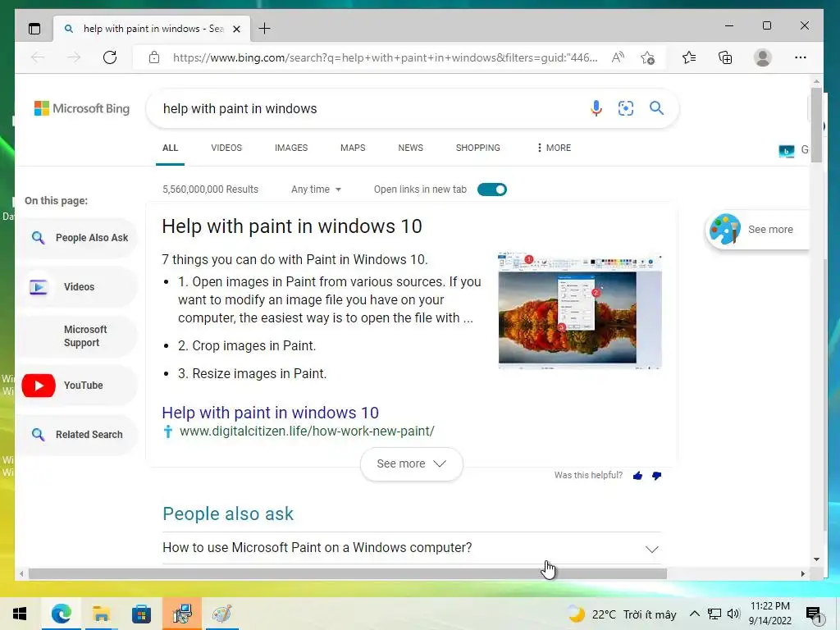Open Settings and more menu
Image resolution: width=840 pixels, height=630 pixels.
pyautogui.click(x=801, y=57)
